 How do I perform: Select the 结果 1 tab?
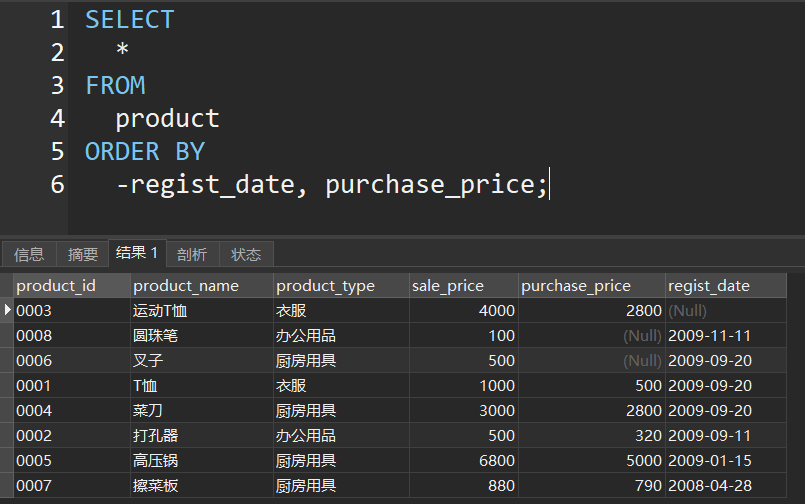click(137, 253)
